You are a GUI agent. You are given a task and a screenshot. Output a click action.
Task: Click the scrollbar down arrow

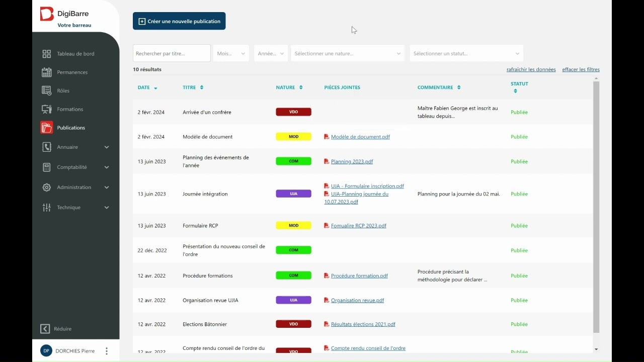(x=596, y=349)
